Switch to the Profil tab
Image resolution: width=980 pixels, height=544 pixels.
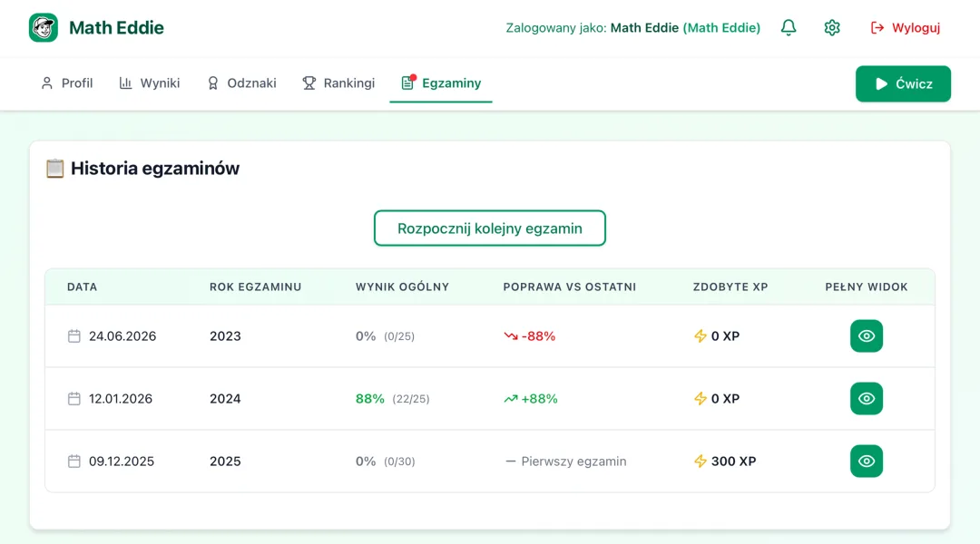click(67, 83)
